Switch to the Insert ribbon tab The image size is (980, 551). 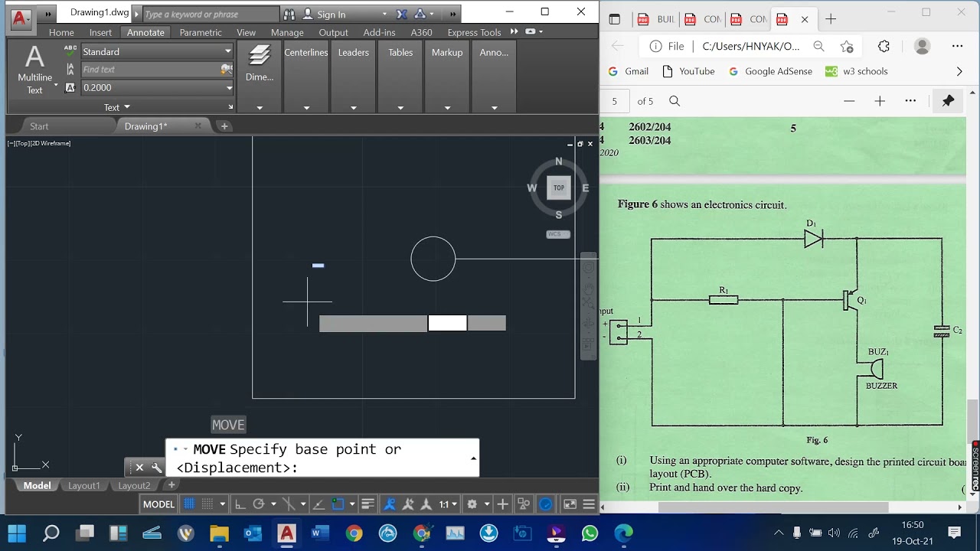pos(100,32)
